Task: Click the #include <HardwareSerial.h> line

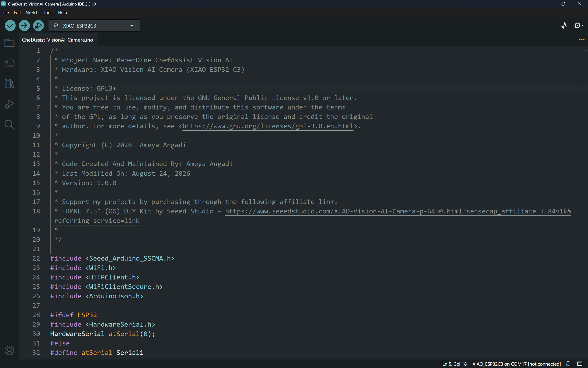Action: click(102, 324)
